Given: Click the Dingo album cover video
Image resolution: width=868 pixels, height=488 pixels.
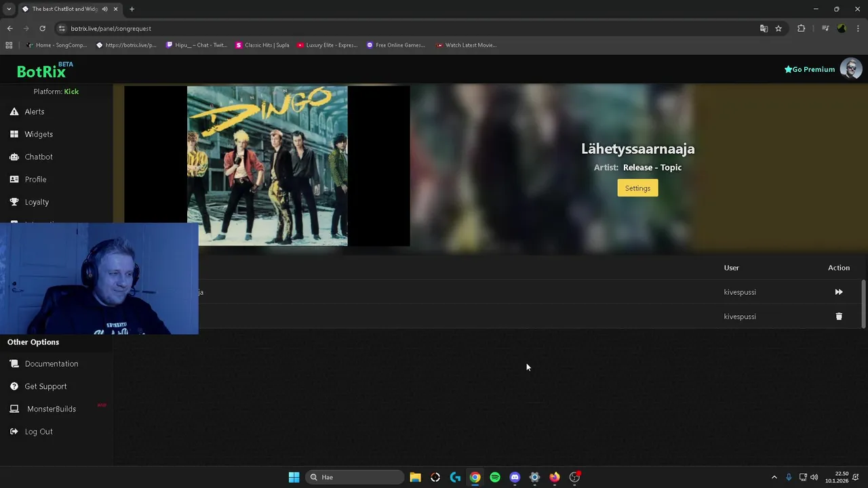Looking at the screenshot, I should pyautogui.click(x=267, y=165).
